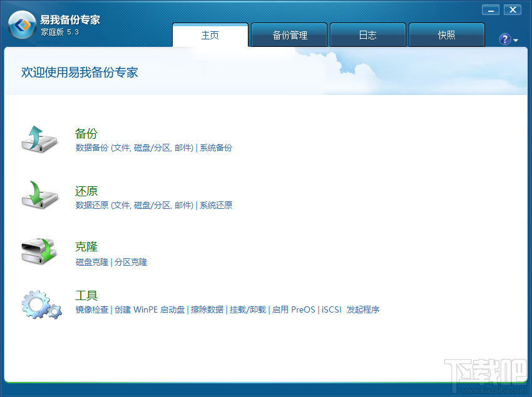Select the 主页 tab
The height and width of the screenshot is (397, 532).
[x=210, y=35]
